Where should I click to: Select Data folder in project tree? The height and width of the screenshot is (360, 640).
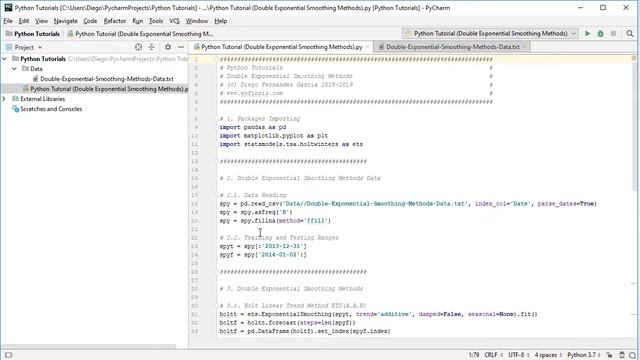tap(36, 69)
